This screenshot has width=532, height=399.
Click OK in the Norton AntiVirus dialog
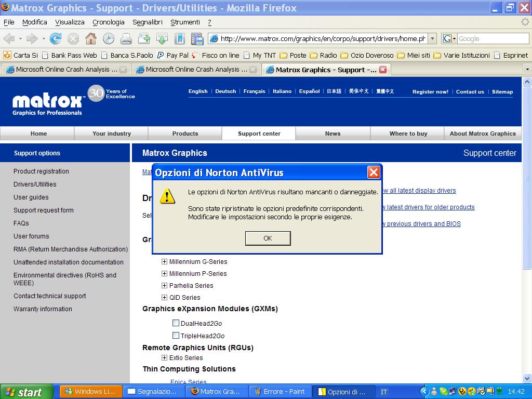pos(268,238)
